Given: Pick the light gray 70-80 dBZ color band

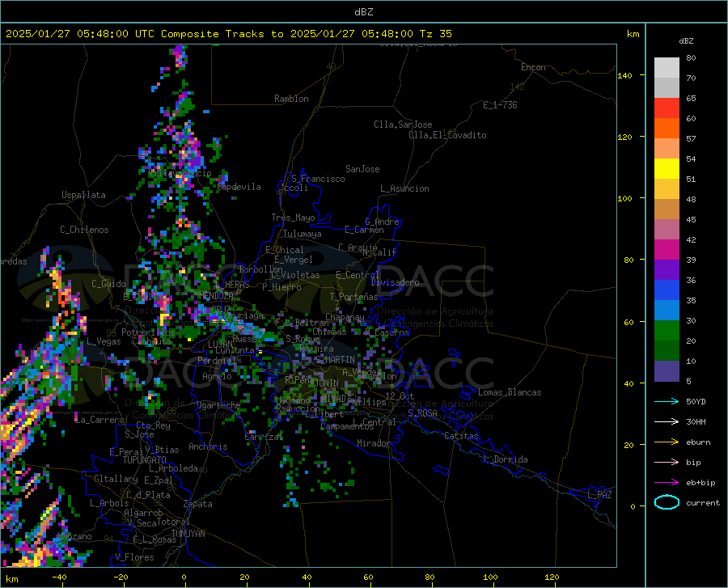Looking at the screenshot, I should click(667, 67).
